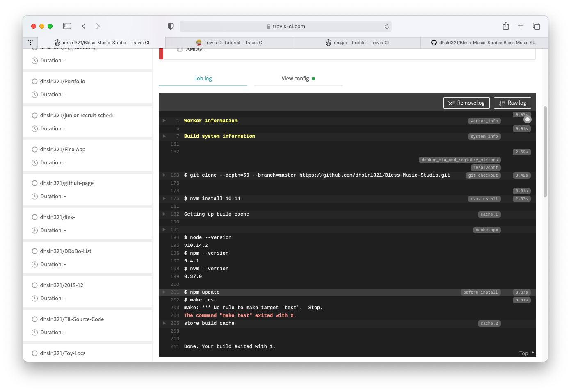The width and height of the screenshot is (571, 392).
Task: Switch to the View config tab
Action: tap(298, 78)
